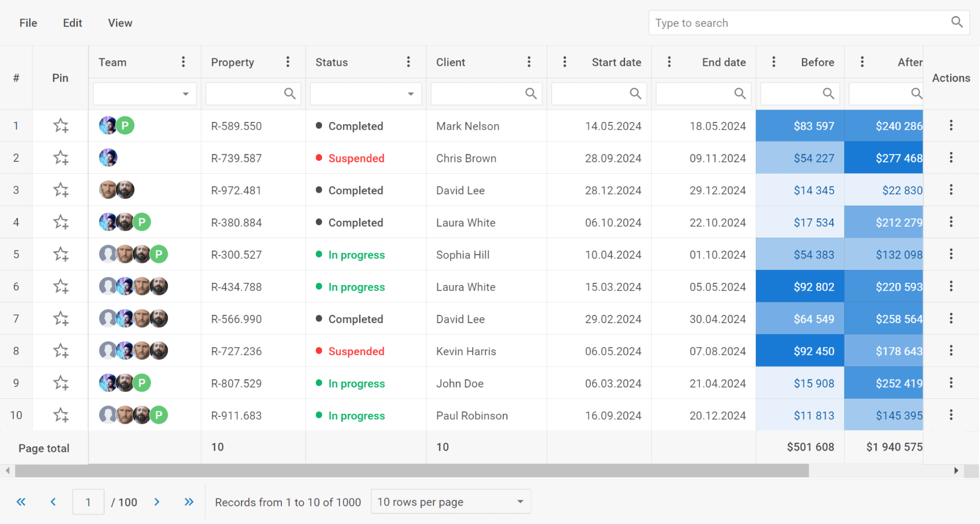Jump to the first page of records

(21, 502)
